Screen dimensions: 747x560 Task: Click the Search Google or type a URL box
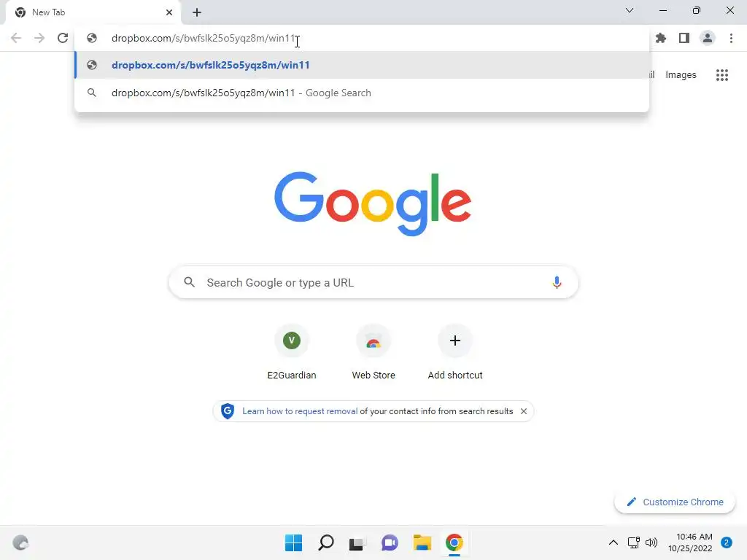(373, 282)
